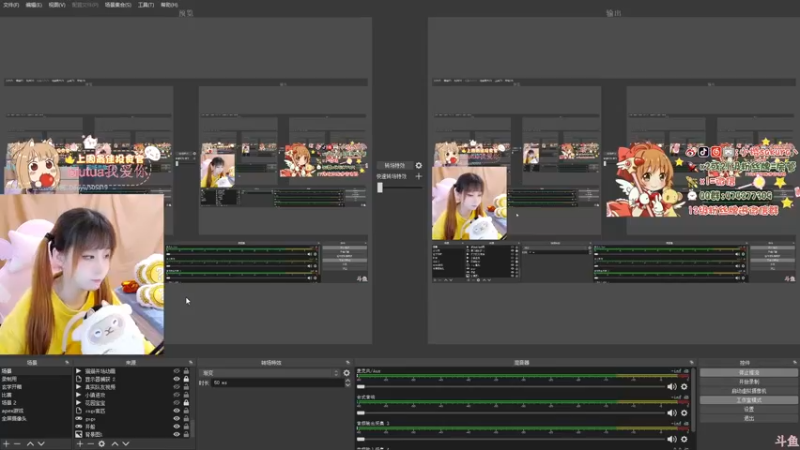Move selected scene down in scenes list

pos(41,444)
